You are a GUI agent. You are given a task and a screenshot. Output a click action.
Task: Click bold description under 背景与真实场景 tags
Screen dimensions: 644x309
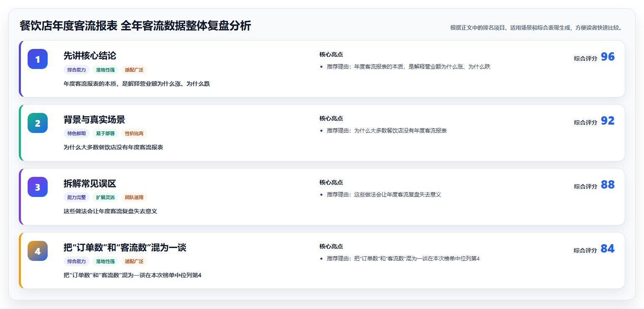pyautogui.click(x=113, y=147)
